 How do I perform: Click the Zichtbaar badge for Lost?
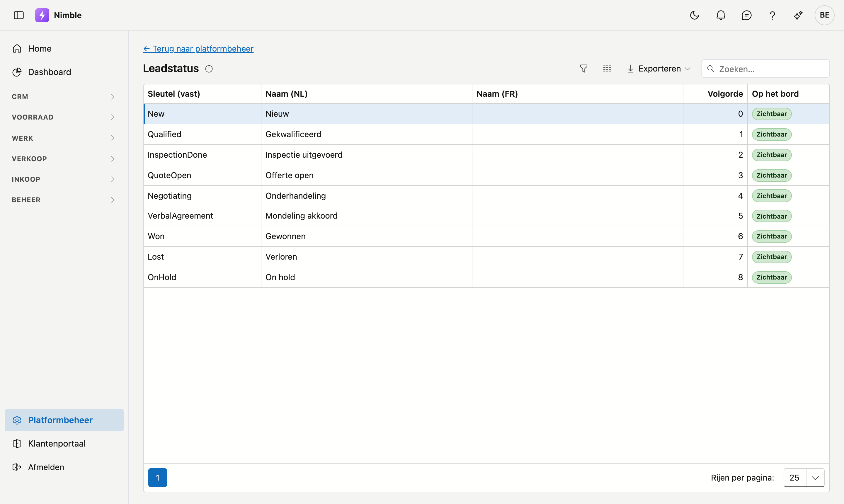click(772, 257)
